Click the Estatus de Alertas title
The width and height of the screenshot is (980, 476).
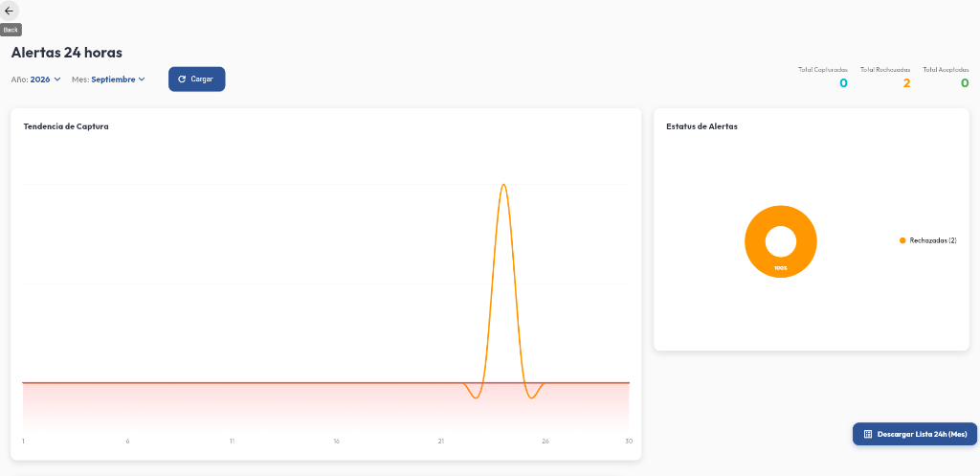702,126
